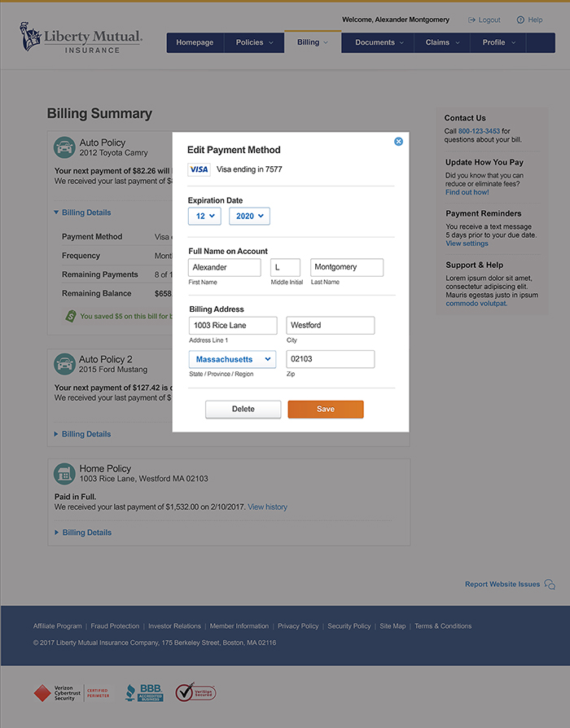Open the Documents navigation menu
The height and width of the screenshot is (728, 570).
pyautogui.click(x=379, y=42)
